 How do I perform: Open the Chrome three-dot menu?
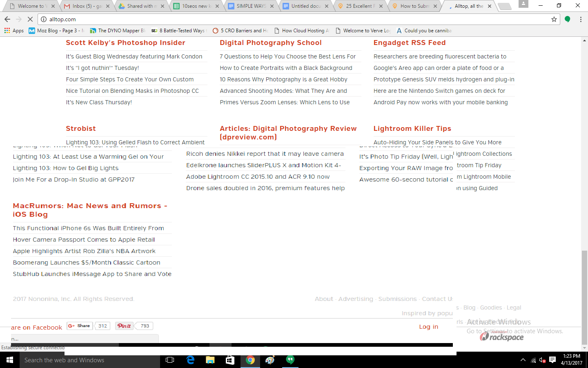[581, 19]
